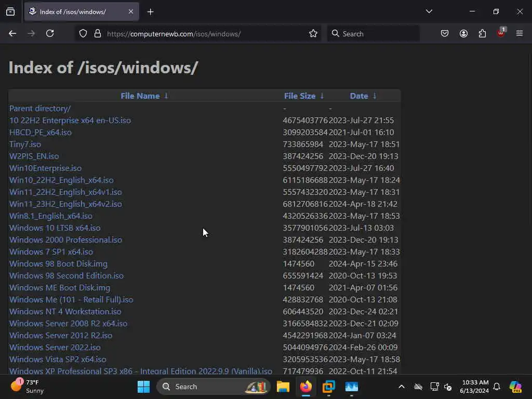Download Windows 98 Second Edition.iso
This screenshot has width=532, height=399.
pyautogui.click(x=66, y=275)
